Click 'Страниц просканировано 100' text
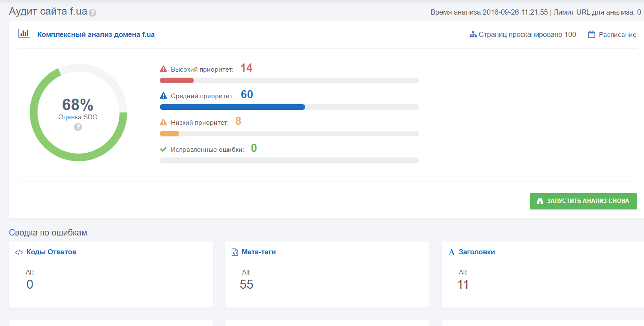644x326 pixels. [527, 35]
